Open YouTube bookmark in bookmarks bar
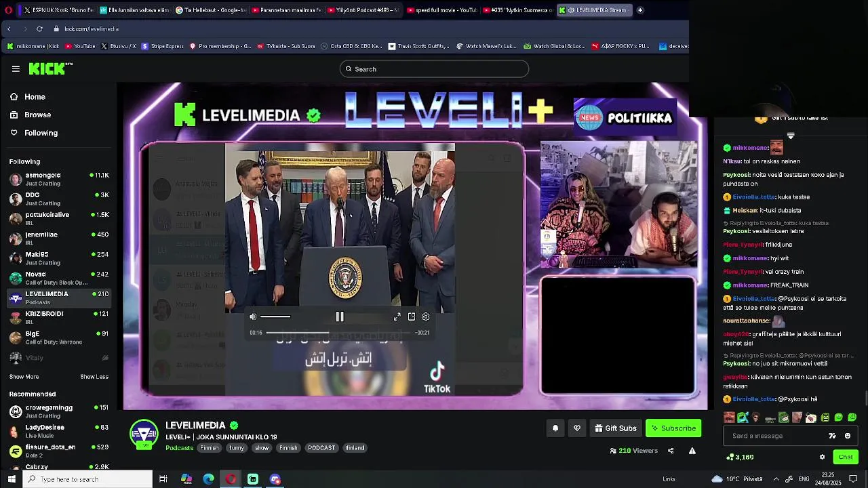This screenshot has width=868, height=488. tap(79, 46)
